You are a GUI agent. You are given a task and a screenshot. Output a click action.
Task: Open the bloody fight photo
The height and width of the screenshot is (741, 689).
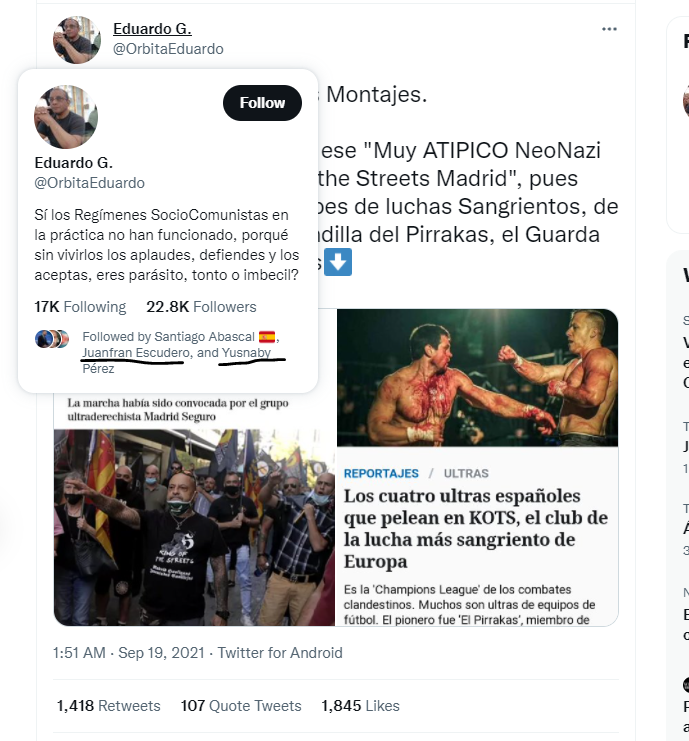click(477, 378)
